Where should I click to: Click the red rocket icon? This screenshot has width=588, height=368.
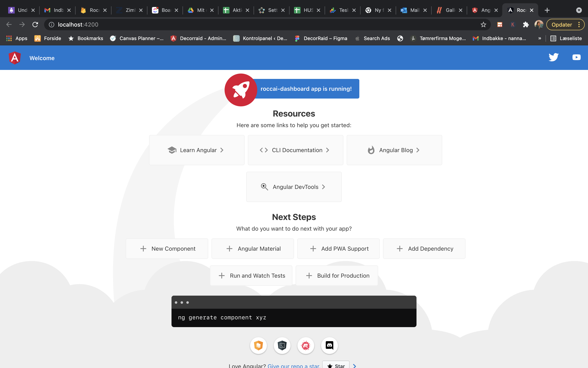[241, 90]
